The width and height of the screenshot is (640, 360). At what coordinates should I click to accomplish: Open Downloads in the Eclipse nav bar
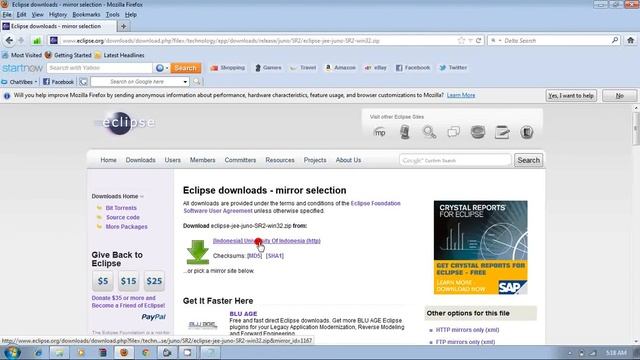tap(140, 160)
